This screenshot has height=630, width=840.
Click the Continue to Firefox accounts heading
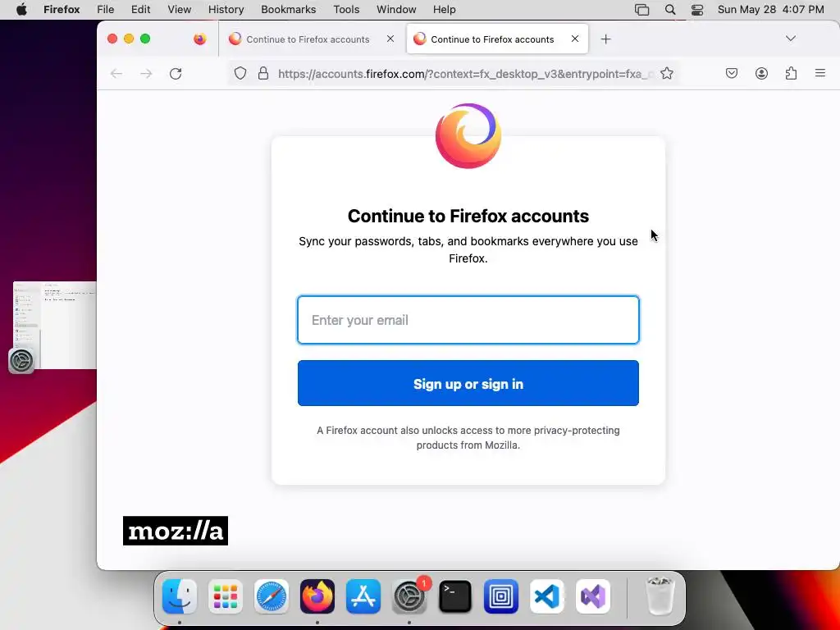pos(468,216)
